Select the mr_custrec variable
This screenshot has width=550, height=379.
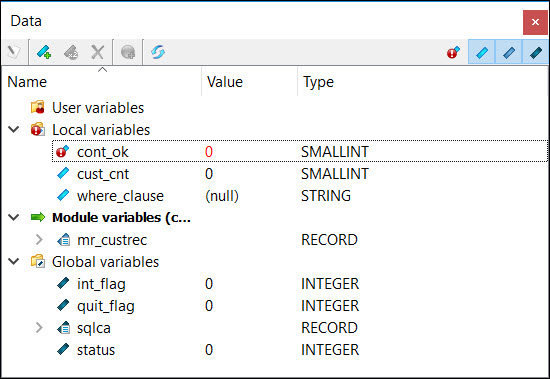(112, 240)
